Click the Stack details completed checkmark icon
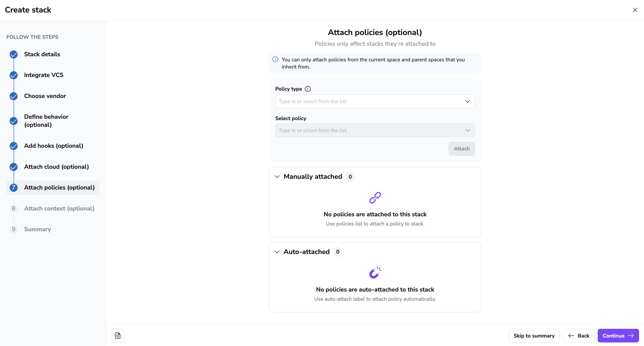The height and width of the screenshot is (346, 644). (x=14, y=54)
